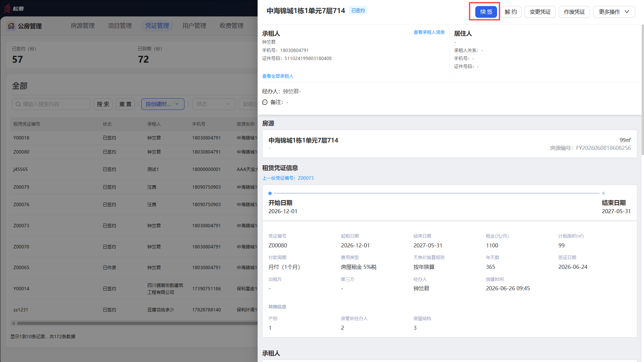Screen dimensions: 644x362
Task: Click the 手机号 column header
Action: pyautogui.click(x=199, y=124)
